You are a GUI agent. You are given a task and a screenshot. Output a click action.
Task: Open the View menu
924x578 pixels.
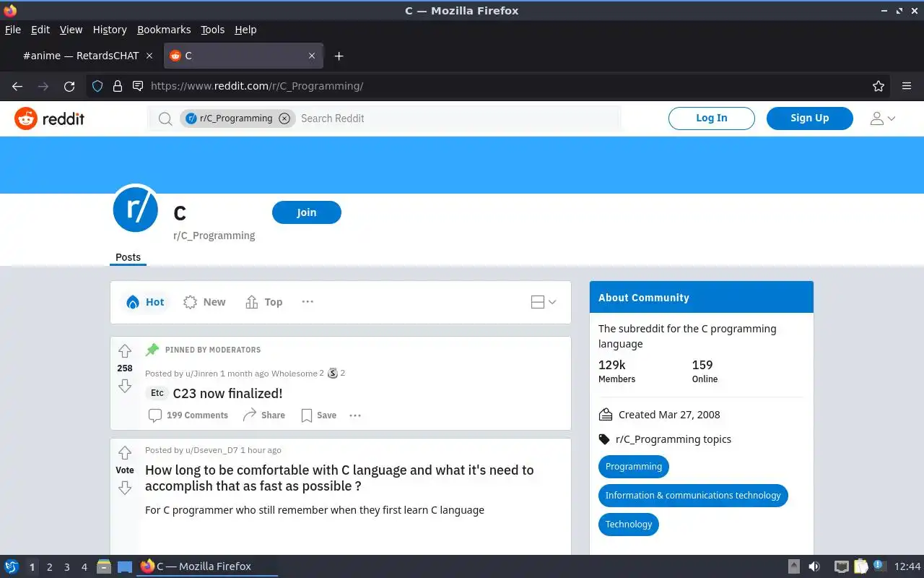point(71,30)
